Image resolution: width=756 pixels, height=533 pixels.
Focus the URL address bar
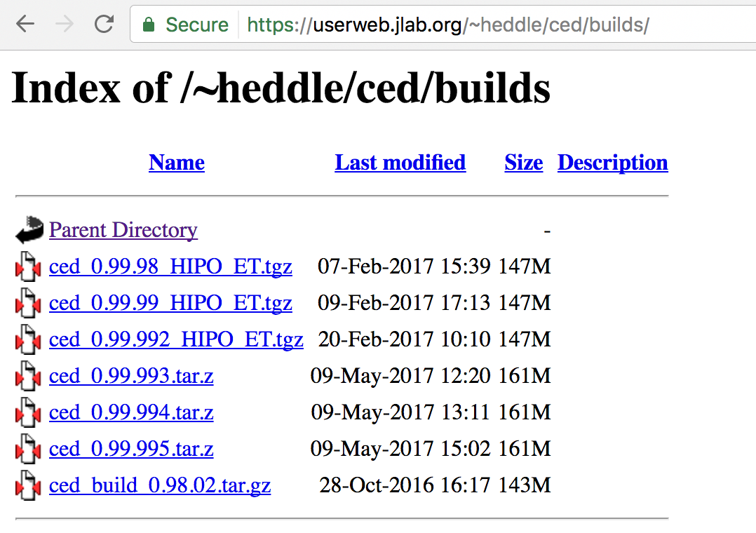point(448,25)
